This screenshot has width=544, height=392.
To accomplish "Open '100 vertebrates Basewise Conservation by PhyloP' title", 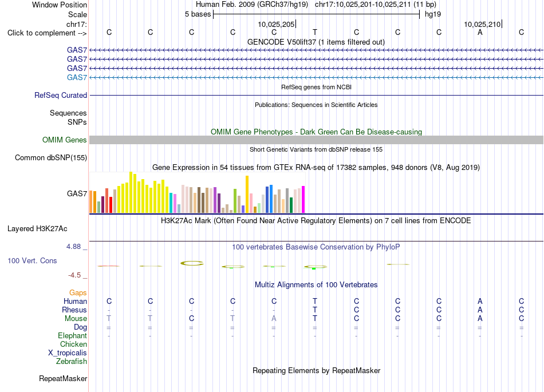I will click(316, 247).
